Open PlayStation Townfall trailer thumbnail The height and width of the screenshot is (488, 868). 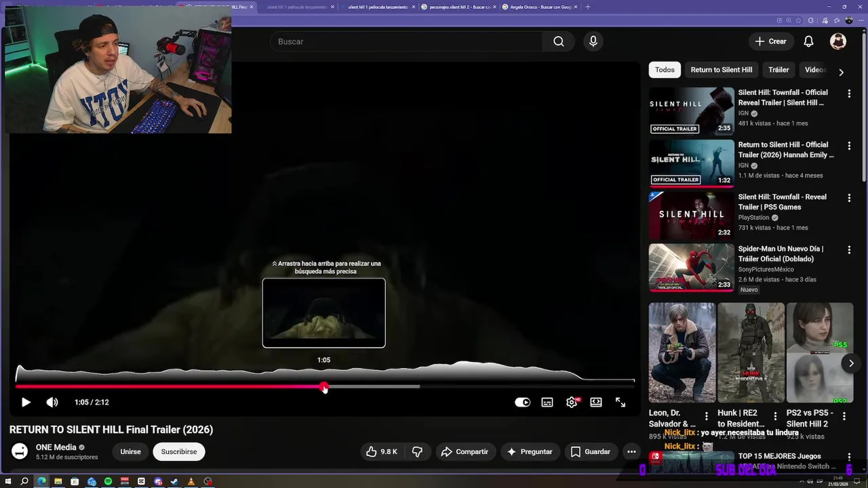pyautogui.click(x=691, y=216)
